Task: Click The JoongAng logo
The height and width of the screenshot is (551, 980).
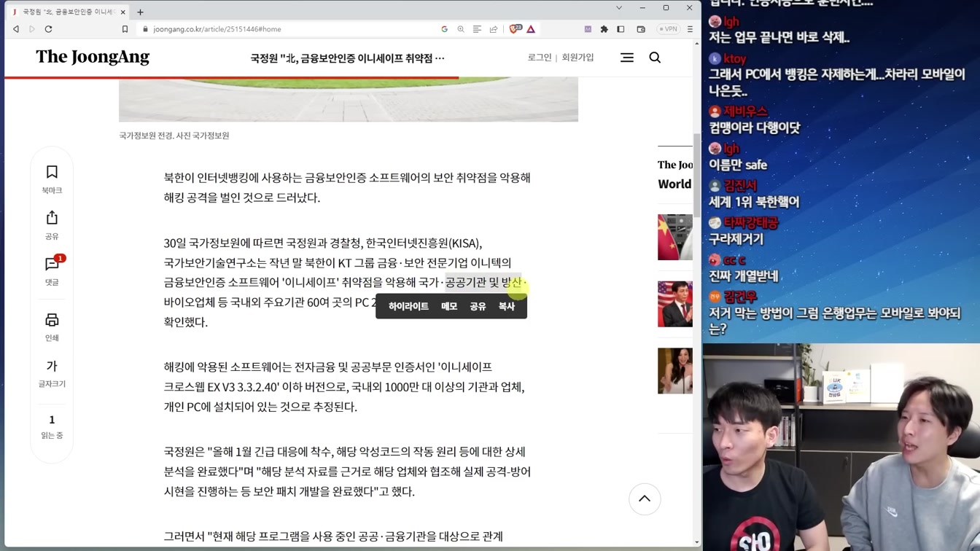Action: tap(93, 57)
